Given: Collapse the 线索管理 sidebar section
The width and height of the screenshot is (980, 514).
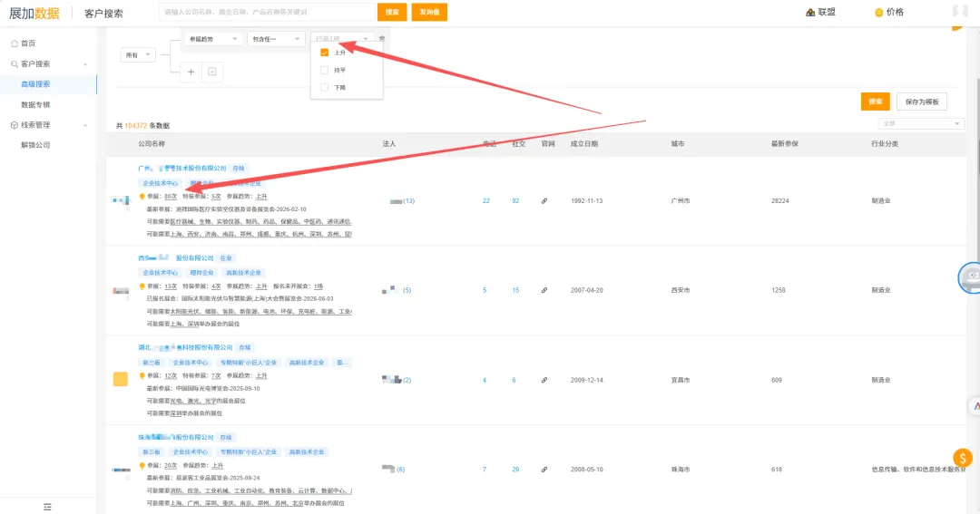Looking at the screenshot, I should pos(85,125).
